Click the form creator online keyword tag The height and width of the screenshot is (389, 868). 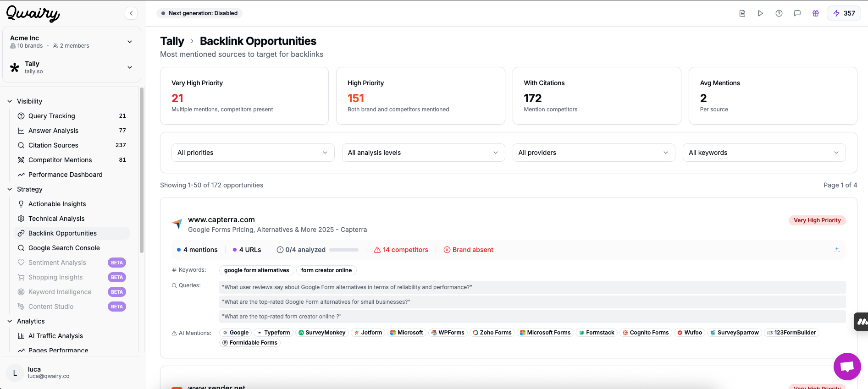pos(326,270)
